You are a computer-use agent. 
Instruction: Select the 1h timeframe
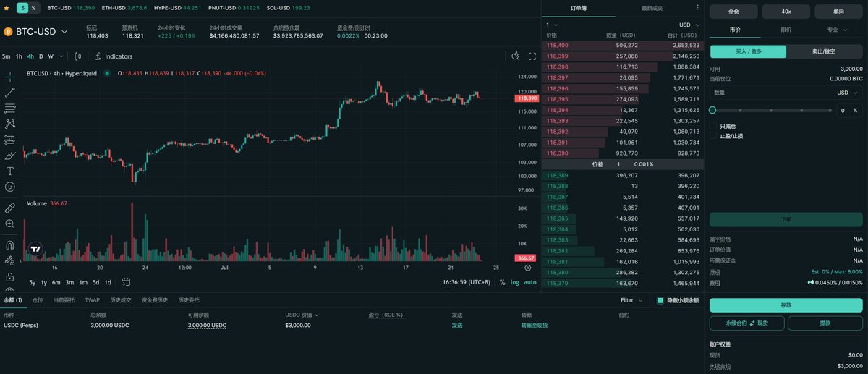19,56
